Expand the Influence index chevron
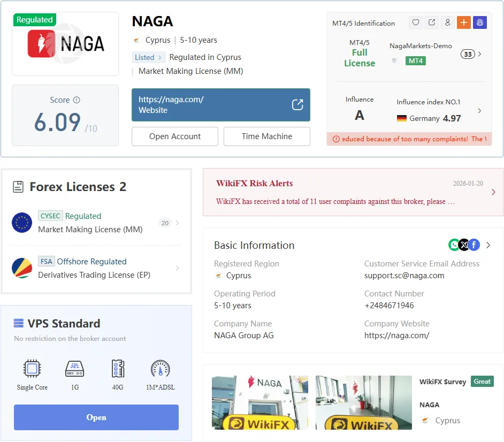This screenshot has height=442, width=504. click(x=479, y=111)
